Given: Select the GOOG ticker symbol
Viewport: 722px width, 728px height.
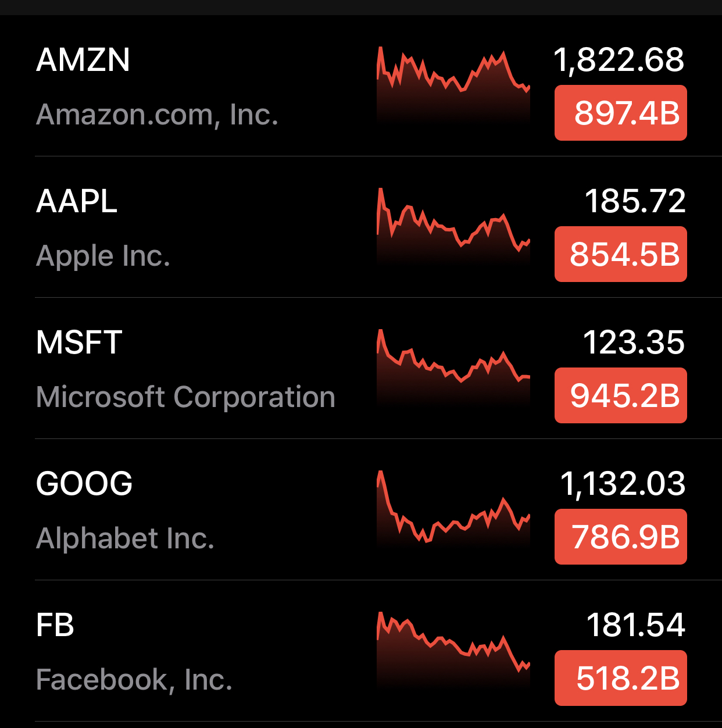Looking at the screenshot, I should pyautogui.click(x=84, y=484).
